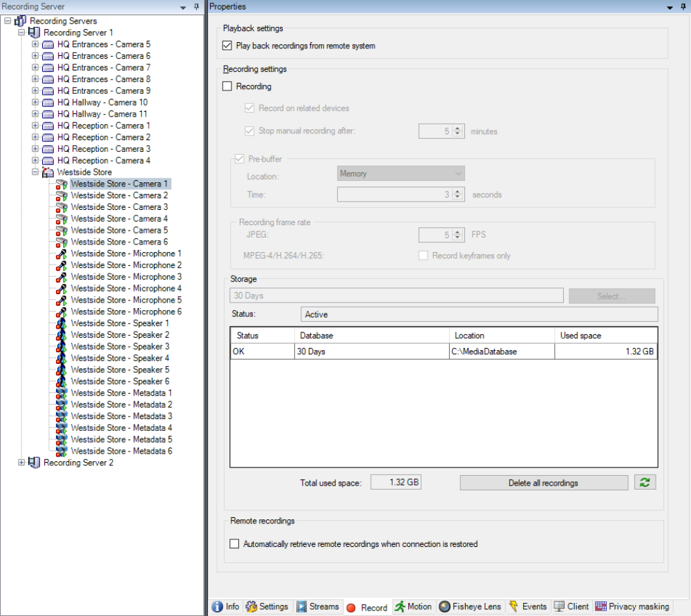Expand the Recording Server 2 tree node
The width and height of the screenshot is (691, 616).
(x=21, y=463)
